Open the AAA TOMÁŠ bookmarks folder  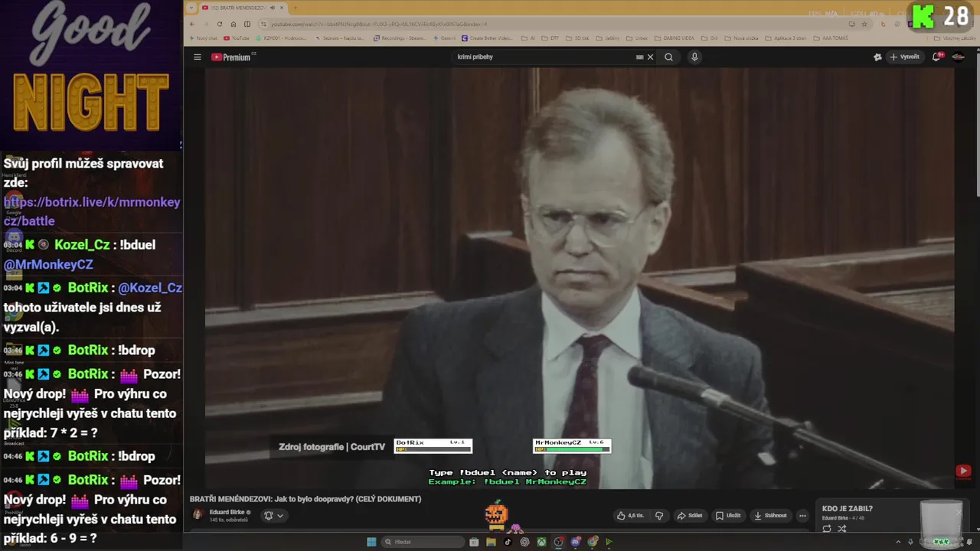831,38
